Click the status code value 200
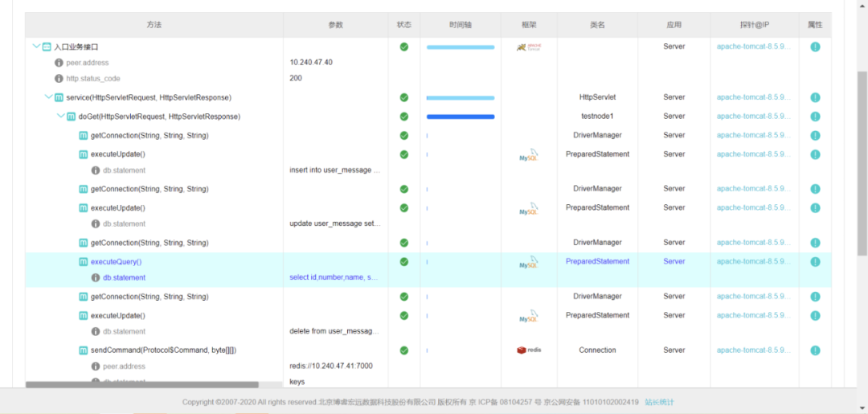Screen dimensions: 868x414 [296, 79]
